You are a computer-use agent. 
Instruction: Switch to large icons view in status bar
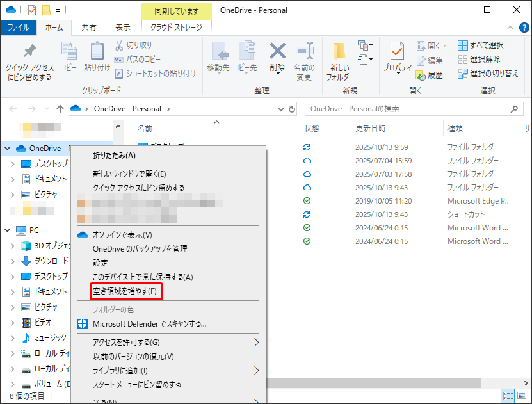pos(522,396)
